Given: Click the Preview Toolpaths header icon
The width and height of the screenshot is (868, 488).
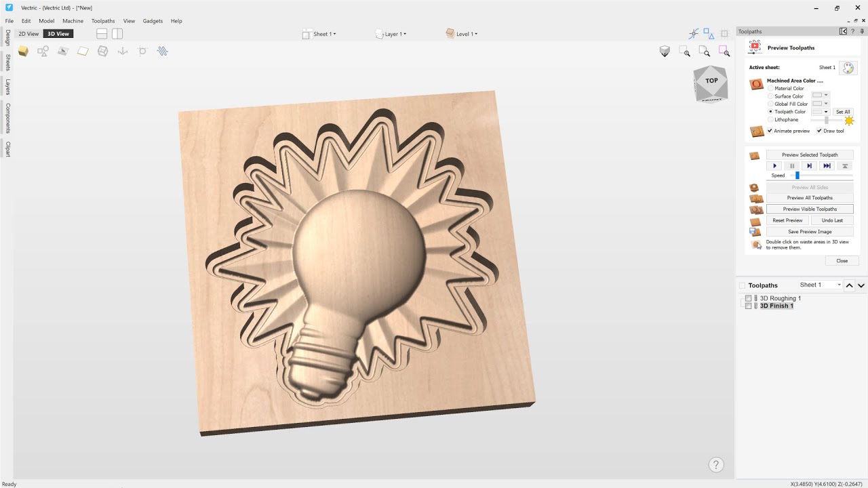Looking at the screenshot, I should click(755, 47).
